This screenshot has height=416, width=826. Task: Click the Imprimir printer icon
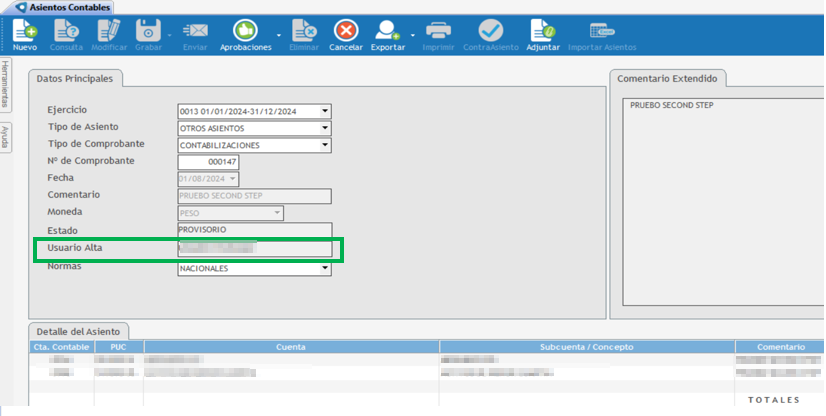(x=438, y=31)
